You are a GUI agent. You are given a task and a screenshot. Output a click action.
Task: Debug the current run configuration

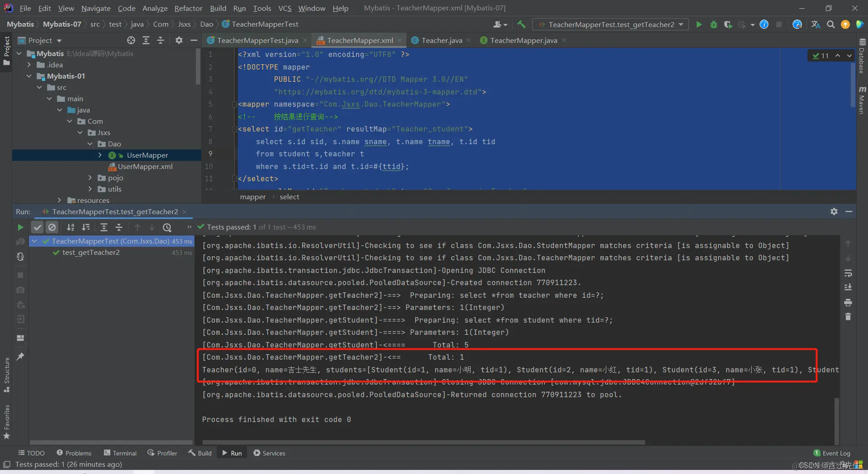coord(713,24)
